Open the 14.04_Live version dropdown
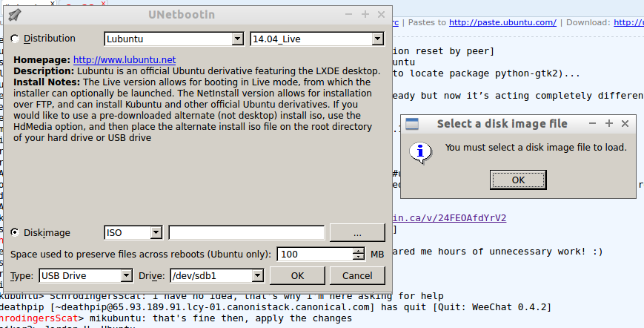The image size is (644, 328). [316, 39]
